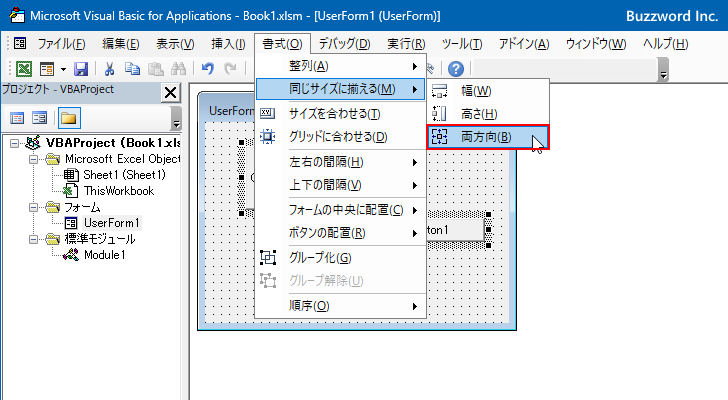Collapse the VBAProject (Book1.xlsm) tree node

(x=14, y=143)
